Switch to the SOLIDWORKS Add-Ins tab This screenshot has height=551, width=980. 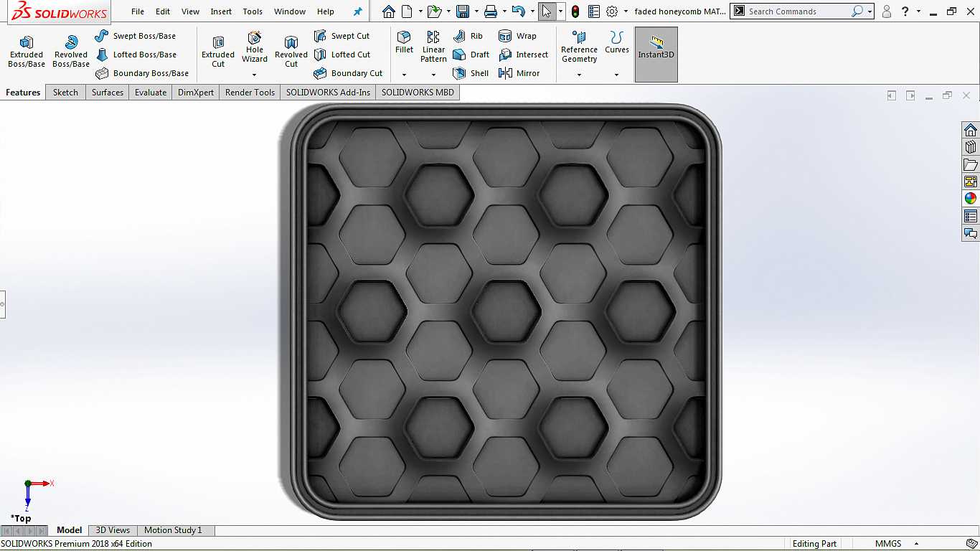point(328,93)
